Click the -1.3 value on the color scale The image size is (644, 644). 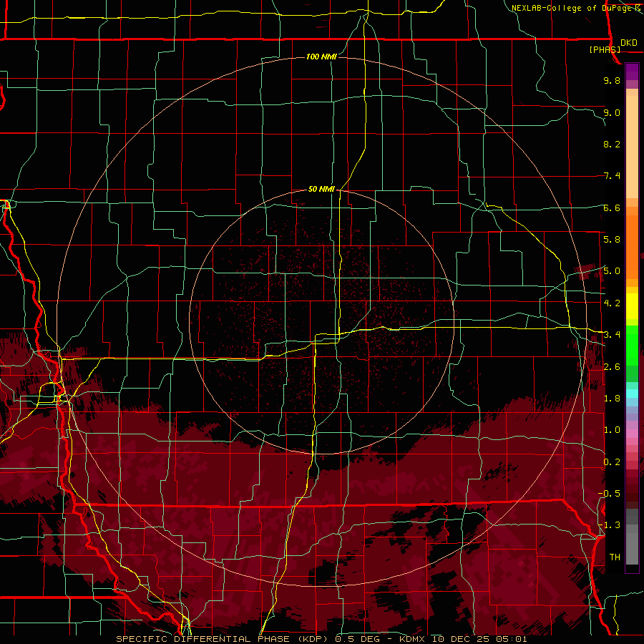609,525
